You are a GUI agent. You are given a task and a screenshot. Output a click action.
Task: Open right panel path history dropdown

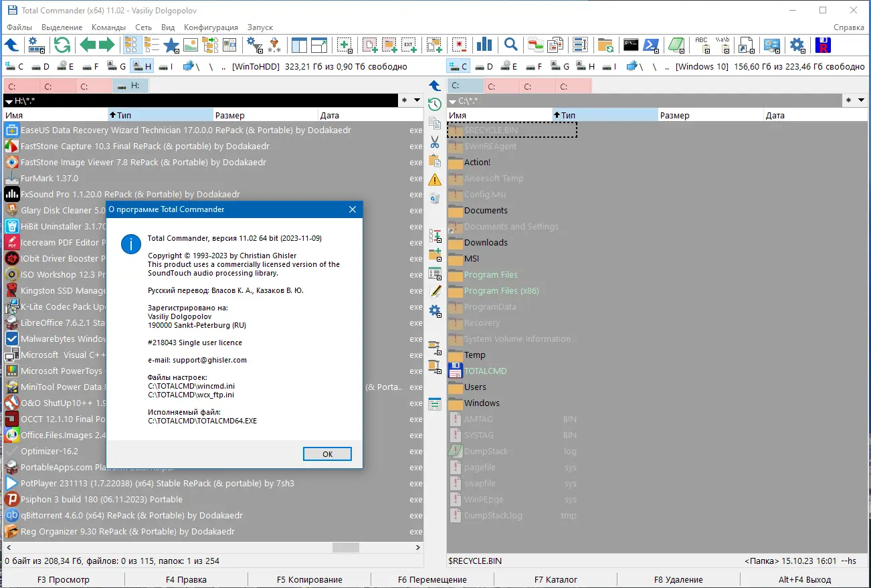862,100
